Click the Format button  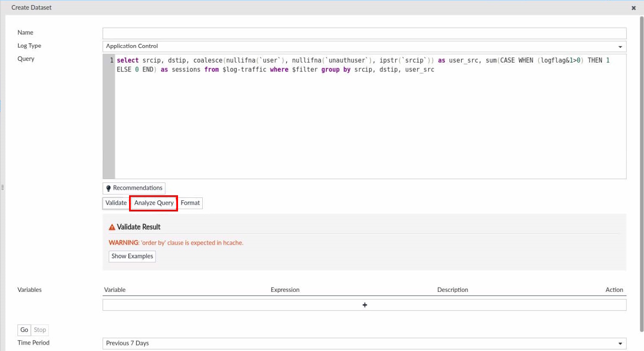tap(190, 203)
